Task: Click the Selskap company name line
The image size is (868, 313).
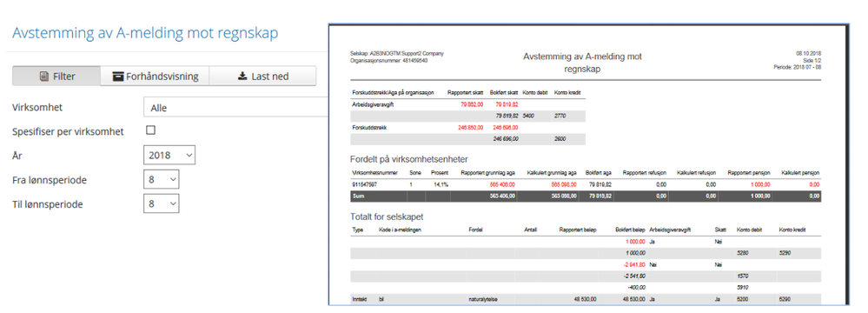Action: click(397, 54)
